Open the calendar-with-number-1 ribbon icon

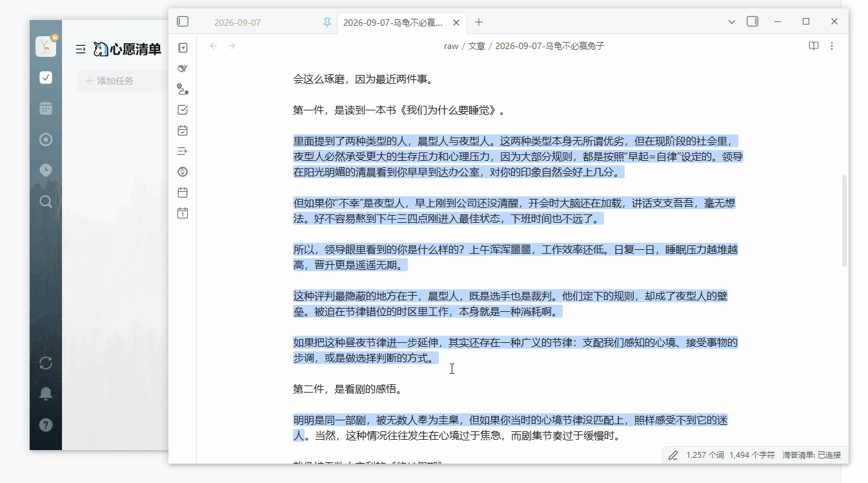click(x=183, y=213)
